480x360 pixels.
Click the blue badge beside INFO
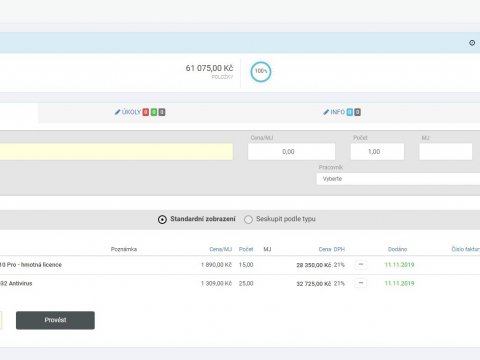pos(349,112)
